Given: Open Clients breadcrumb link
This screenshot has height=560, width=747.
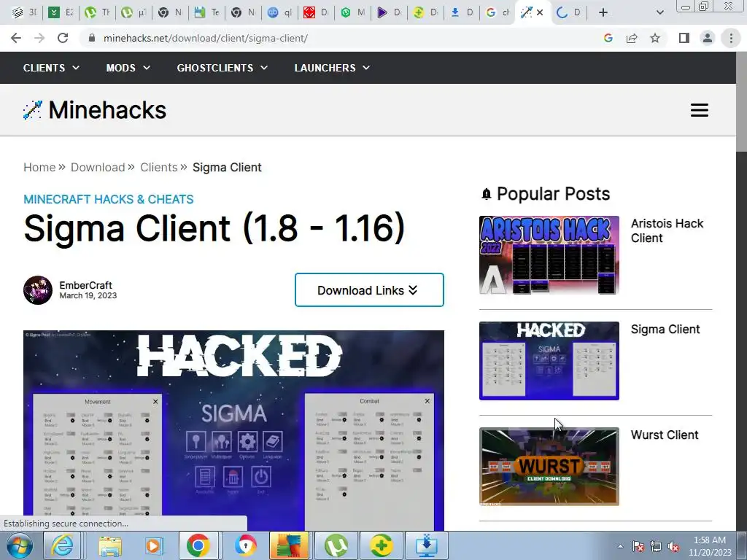Looking at the screenshot, I should [158, 167].
